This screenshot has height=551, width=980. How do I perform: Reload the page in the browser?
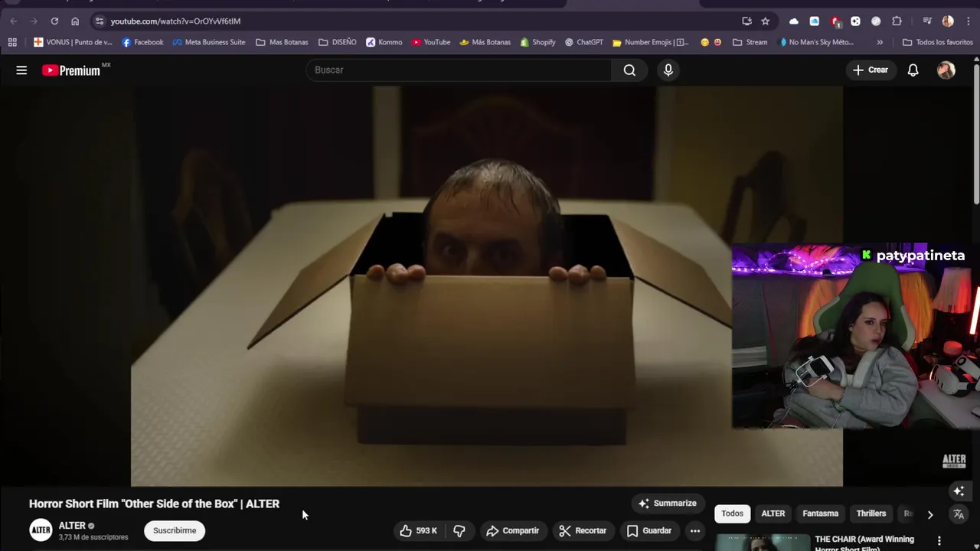pos(54,21)
